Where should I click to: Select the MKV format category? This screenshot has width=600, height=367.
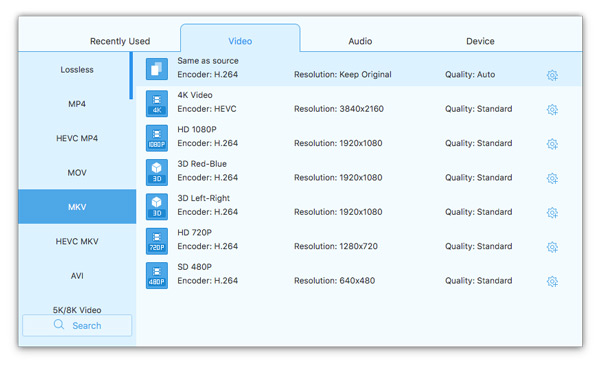pyautogui.click(x=77, y=207)
